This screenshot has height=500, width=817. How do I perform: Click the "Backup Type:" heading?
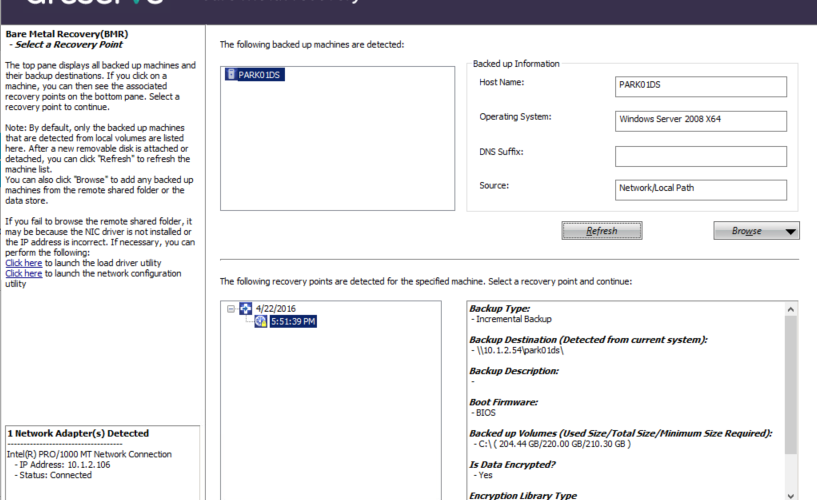point(500,308)
